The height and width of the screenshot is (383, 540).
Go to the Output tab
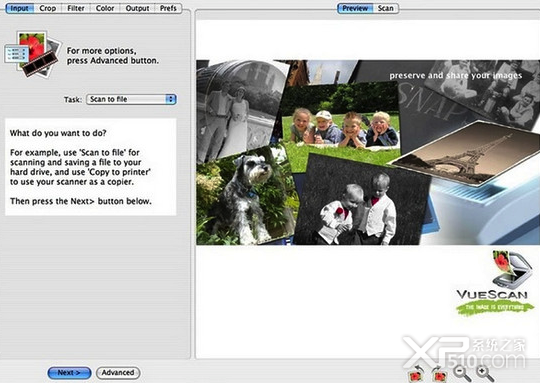[137, 8]
